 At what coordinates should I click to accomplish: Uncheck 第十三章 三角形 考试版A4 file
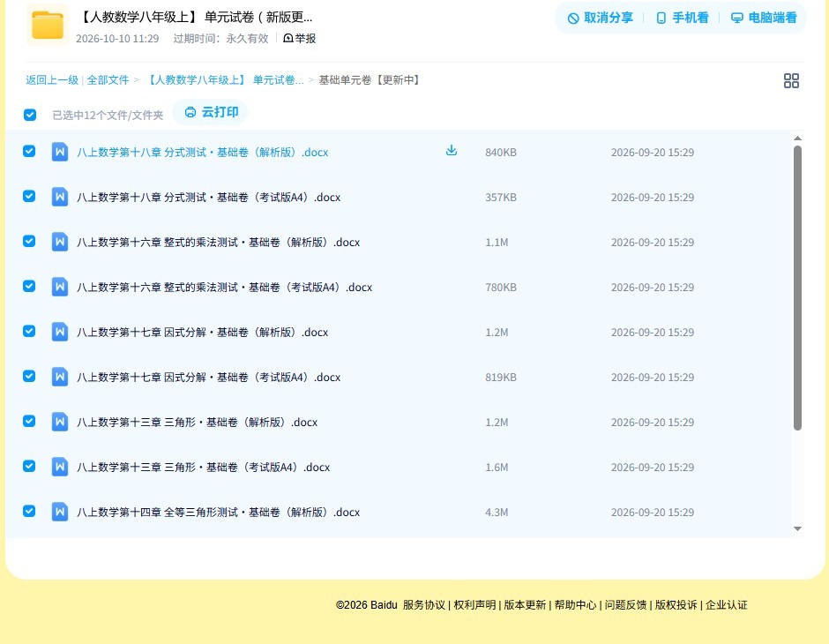[29, 466]
